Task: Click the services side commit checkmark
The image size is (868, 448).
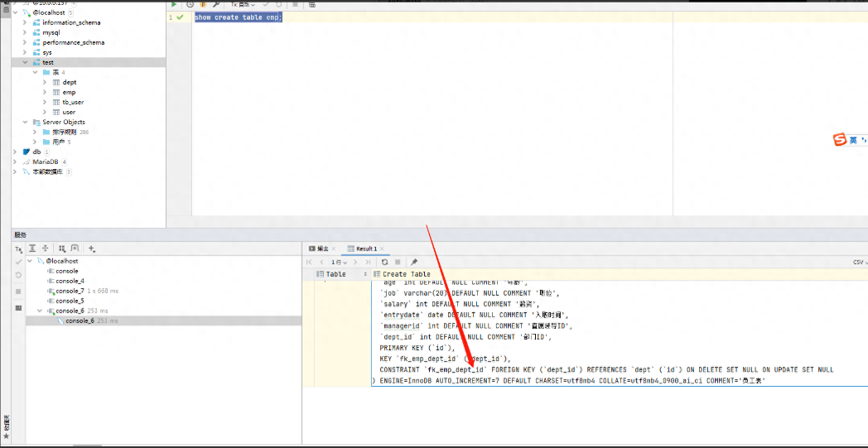Action: [18, 262]
